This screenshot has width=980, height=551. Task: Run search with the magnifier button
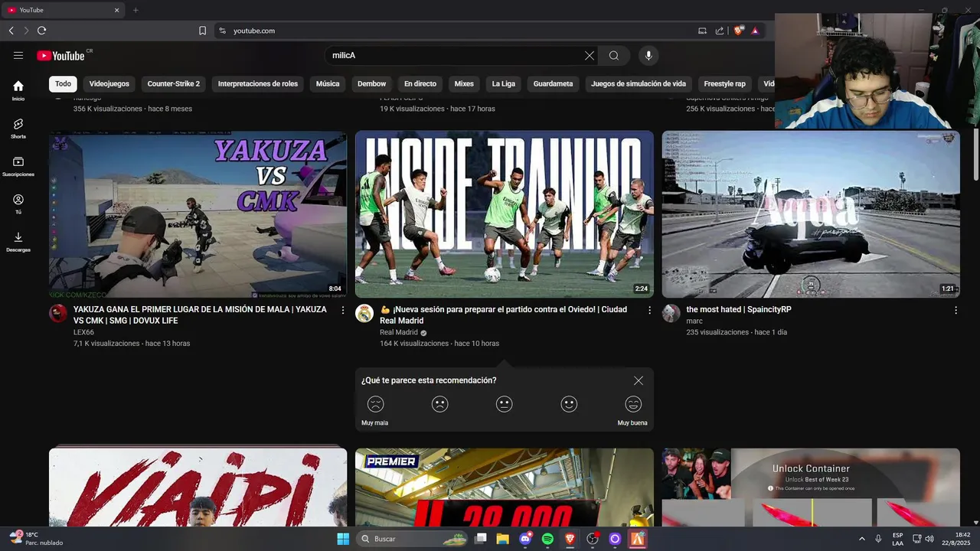614,55
